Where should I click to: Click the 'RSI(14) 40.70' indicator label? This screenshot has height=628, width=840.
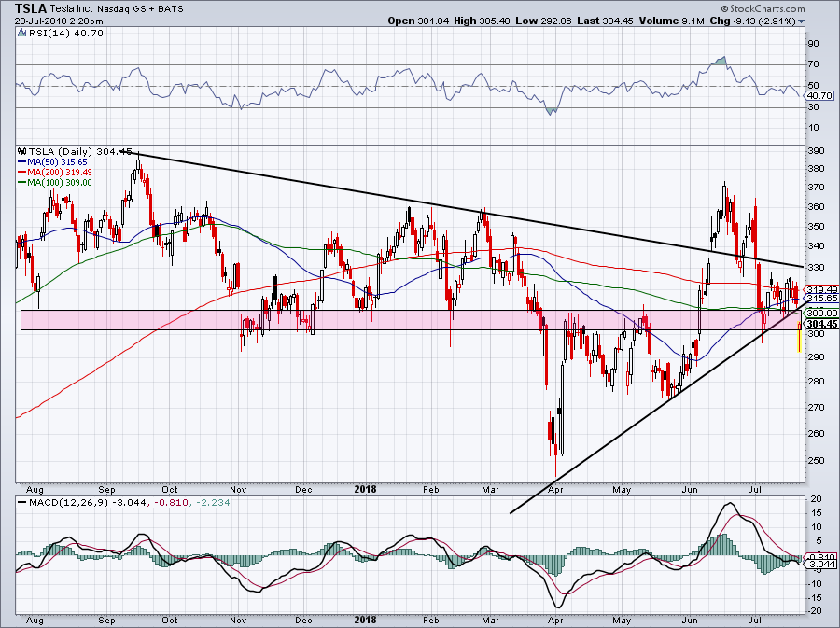pyautogui.click(x=65, y=34)
